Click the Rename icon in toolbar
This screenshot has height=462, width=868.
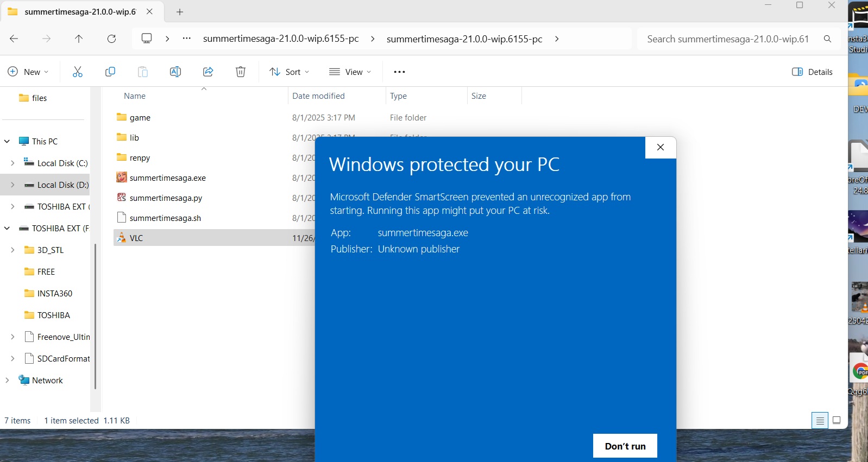point(175,72)
